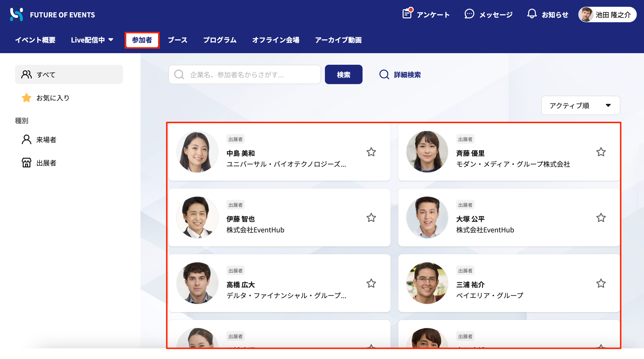644x359 pixels.
Task: Click the アンケート label in the header
Action: (x=433, y=15)
